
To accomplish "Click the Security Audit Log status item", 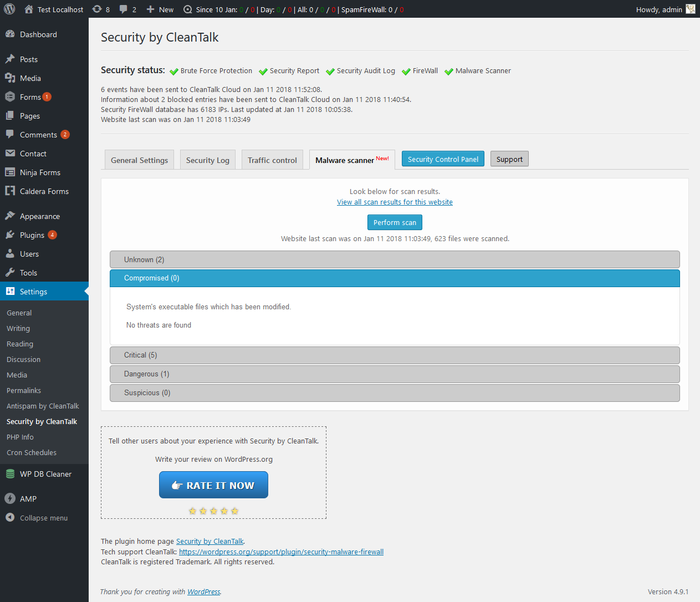I will pos(360,71).
